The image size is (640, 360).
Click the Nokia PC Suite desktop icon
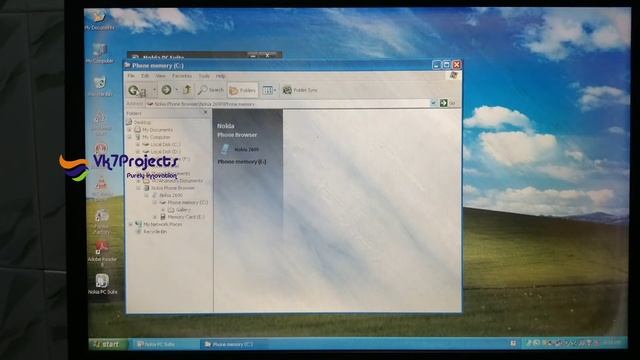(102, 284)
